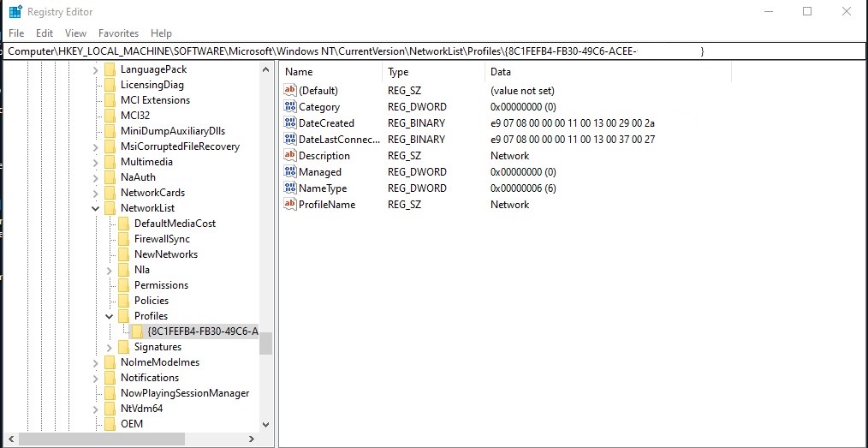Click the NewNetworks folder icon

123,254
